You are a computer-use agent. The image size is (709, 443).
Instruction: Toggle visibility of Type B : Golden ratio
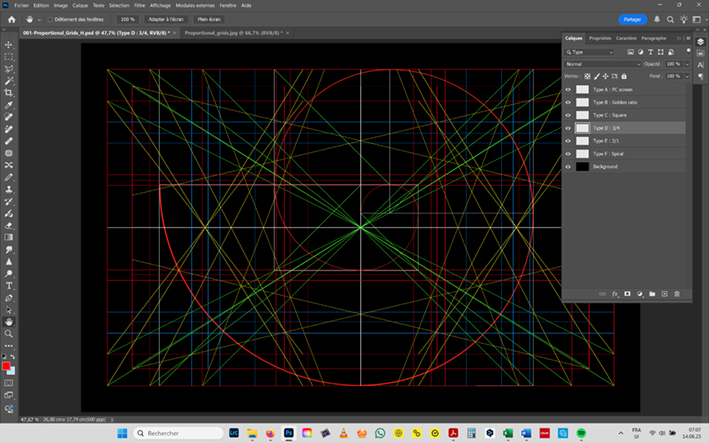tap(569, 102)
